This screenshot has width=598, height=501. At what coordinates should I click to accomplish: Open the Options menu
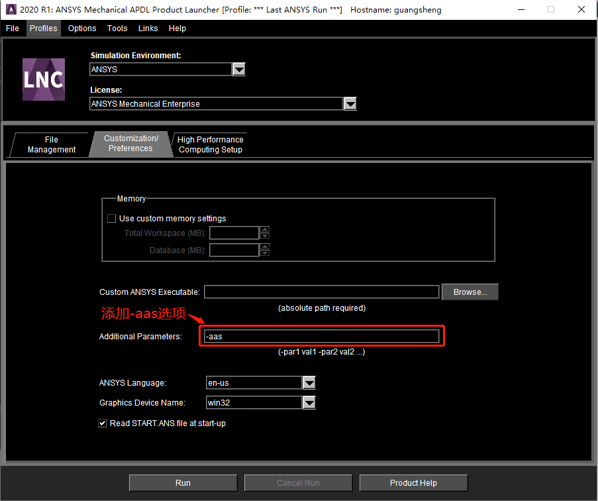click(82, 28)
